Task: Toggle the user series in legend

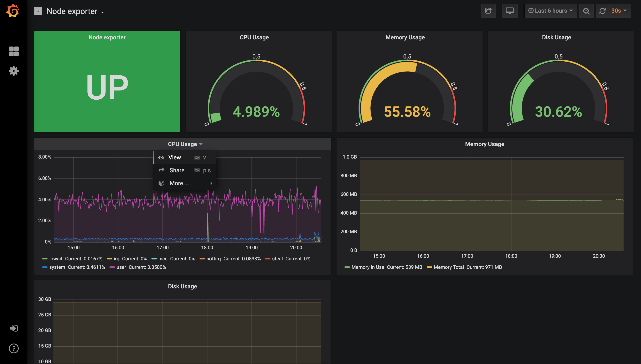Action: coord(121,267)
